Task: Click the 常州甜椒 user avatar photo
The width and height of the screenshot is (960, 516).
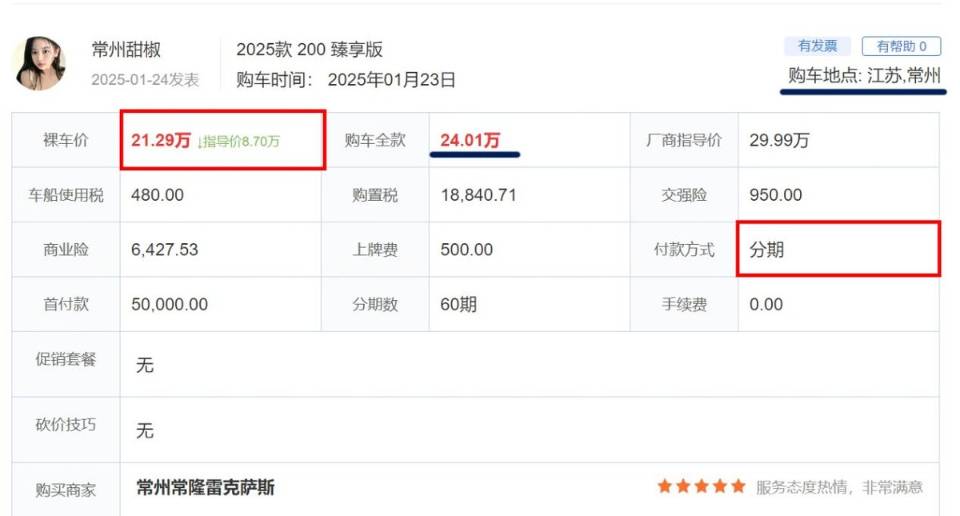Action: 39,64
